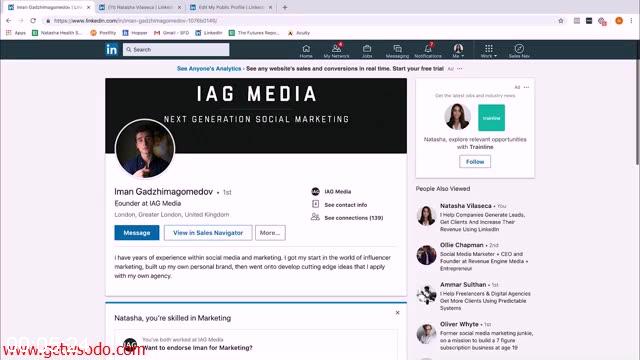Open Apps bookmark shortcut
640x360 pixels.
(x=16, y=33)
